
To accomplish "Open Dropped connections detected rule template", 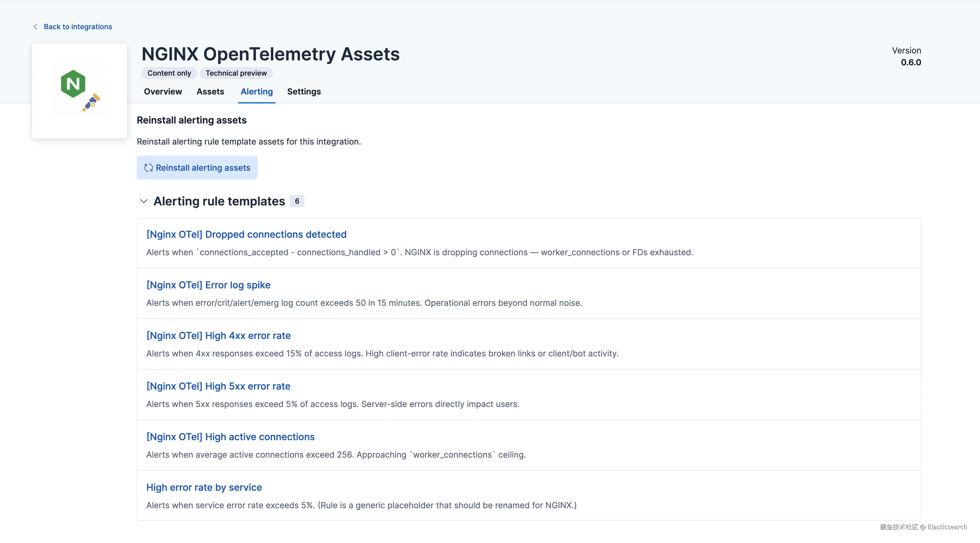I will point(247,234).
